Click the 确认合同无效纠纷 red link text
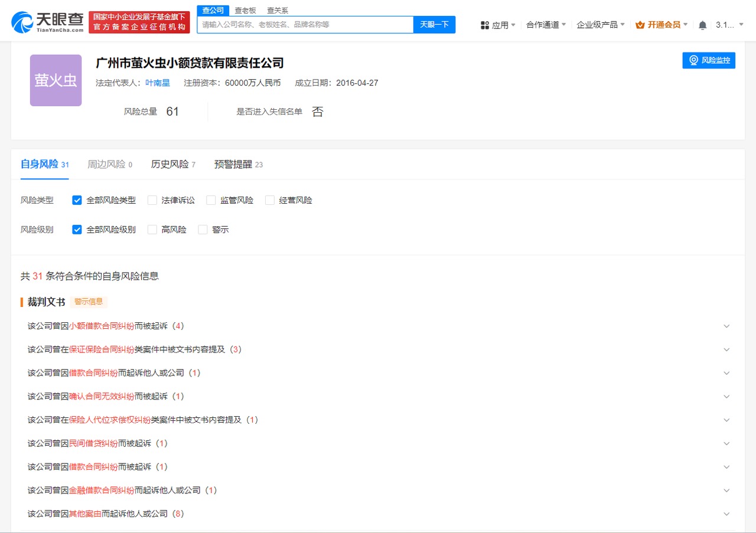Screen dimensions: 756x533 click(x=102, y=397)
